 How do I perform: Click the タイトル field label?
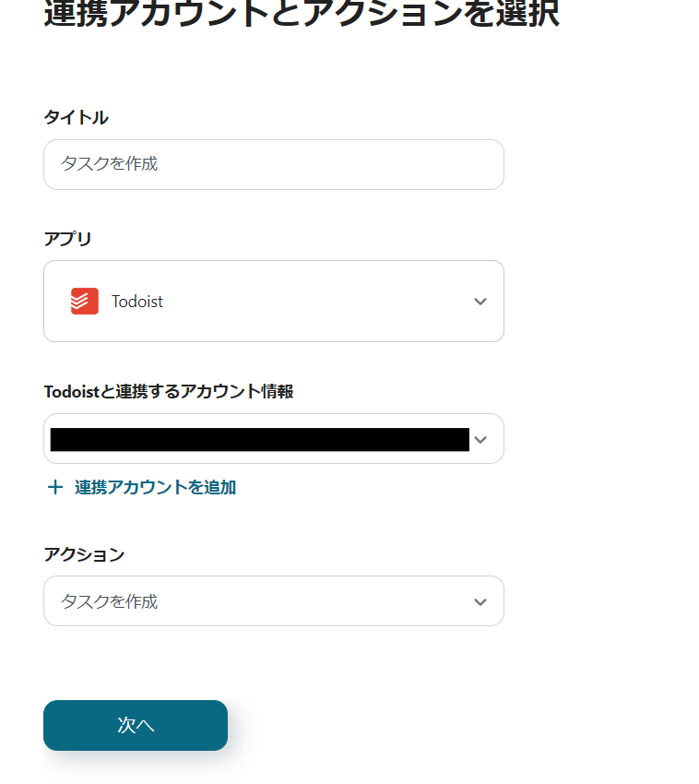[76, 117]
